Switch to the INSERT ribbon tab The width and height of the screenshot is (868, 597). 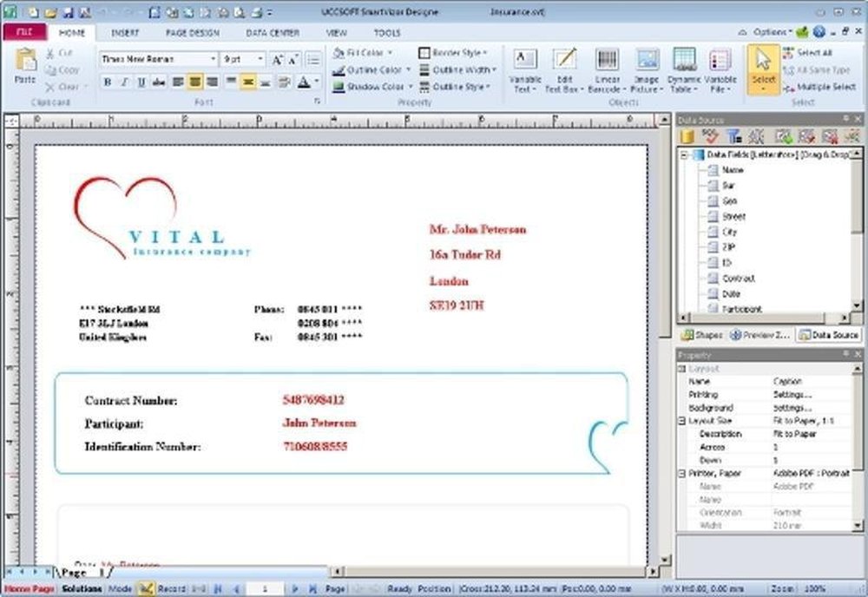tap(125, 33)
